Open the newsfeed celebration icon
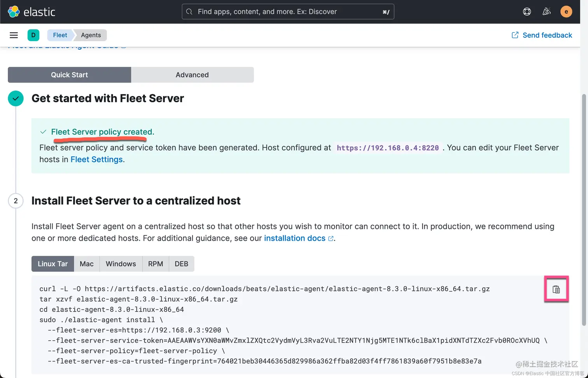 coord(546,12)
